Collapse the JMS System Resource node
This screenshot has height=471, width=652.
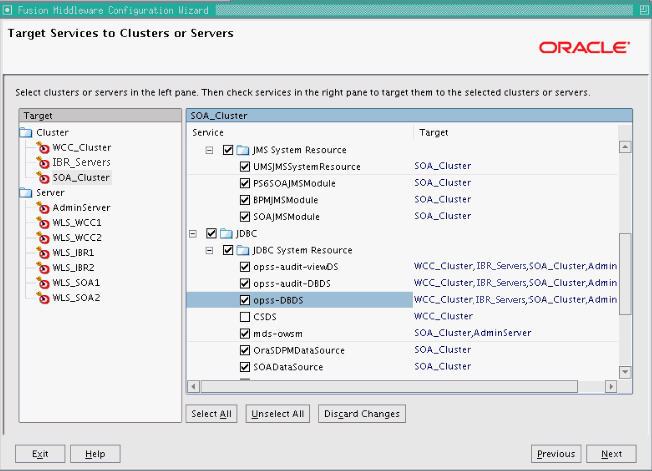pos(210,150)
